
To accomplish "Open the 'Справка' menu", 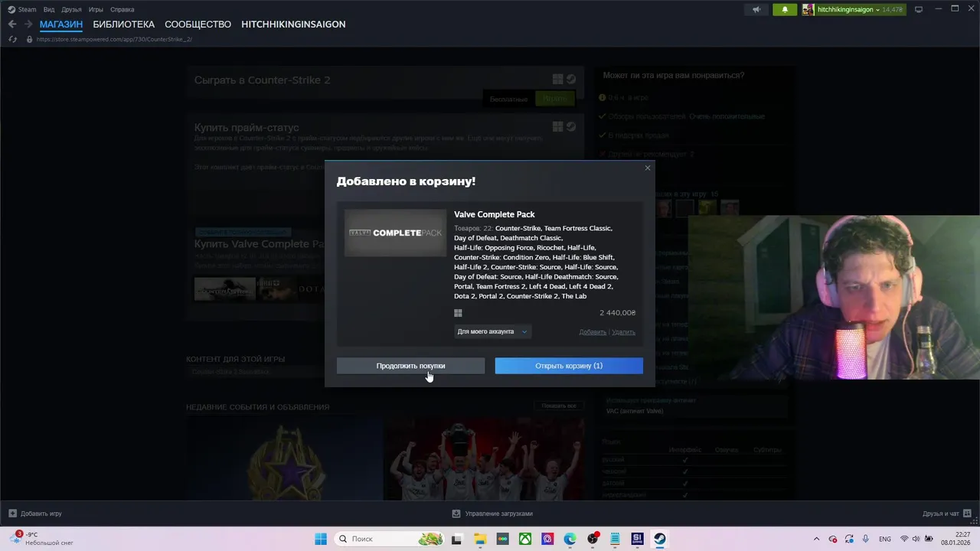I will 122,9.
